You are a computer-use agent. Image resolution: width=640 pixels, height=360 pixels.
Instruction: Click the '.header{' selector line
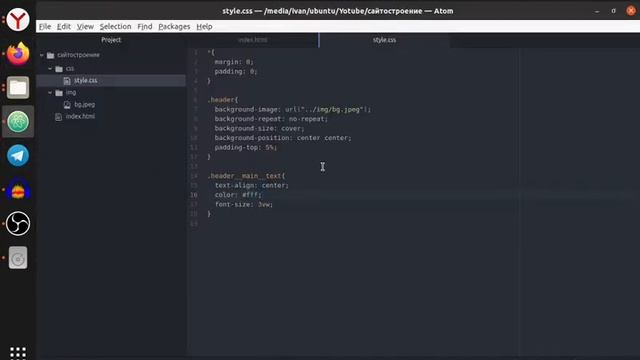[x=223, y=100]
